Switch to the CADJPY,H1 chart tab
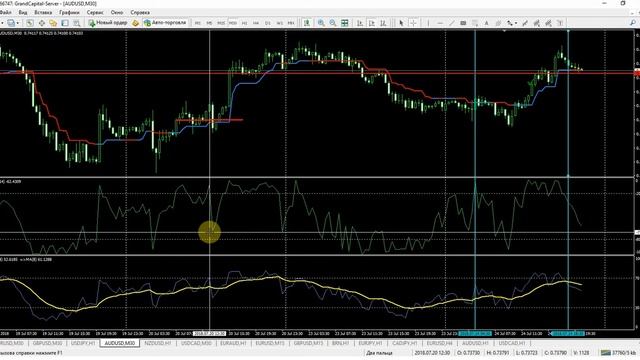Viewport: 640px width, 360px height. click(x=404, y=343)
